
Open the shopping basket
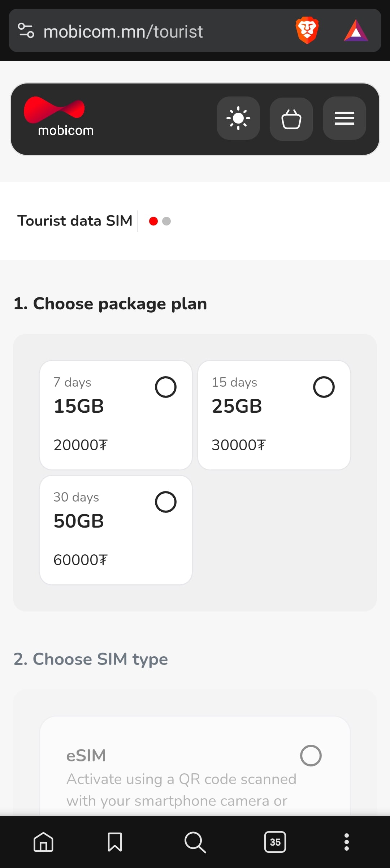[291, 119]
